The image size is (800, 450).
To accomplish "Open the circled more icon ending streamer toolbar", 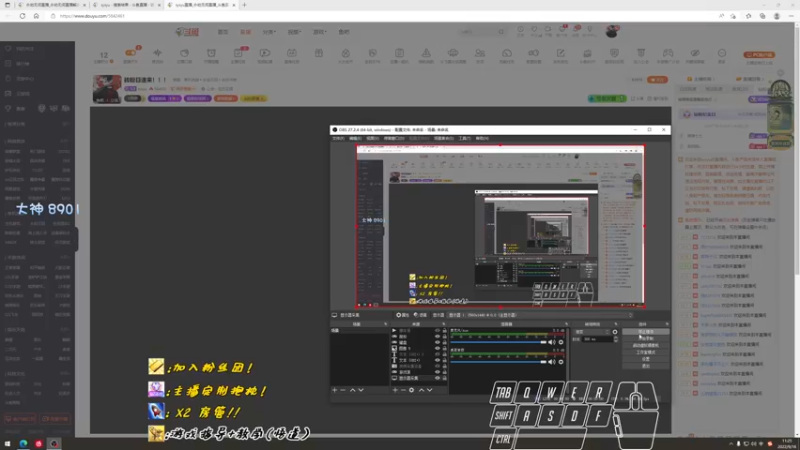I will pos(721,54).
